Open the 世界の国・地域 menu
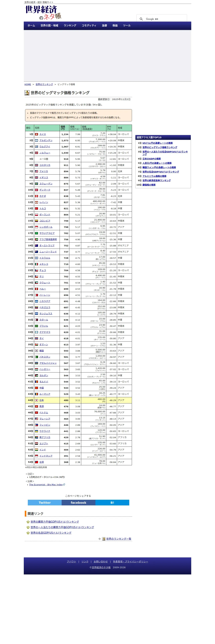Viewport: 215px width, 644px height. coord(49,26)
